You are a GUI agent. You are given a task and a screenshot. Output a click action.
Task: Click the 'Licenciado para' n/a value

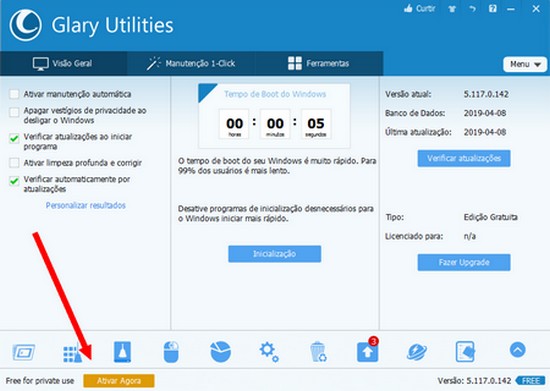click(470, 236)
